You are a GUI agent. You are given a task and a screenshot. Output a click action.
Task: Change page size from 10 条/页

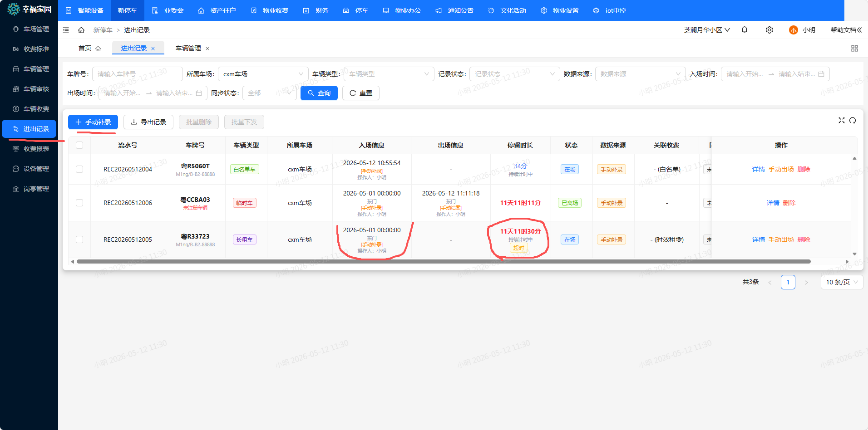(x=842, y=282)
